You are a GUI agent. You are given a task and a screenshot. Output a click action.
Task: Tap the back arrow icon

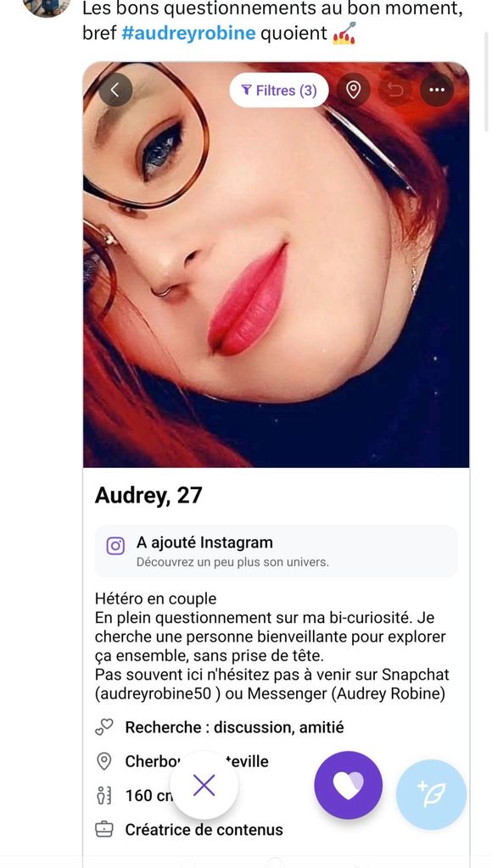(115, 90)
